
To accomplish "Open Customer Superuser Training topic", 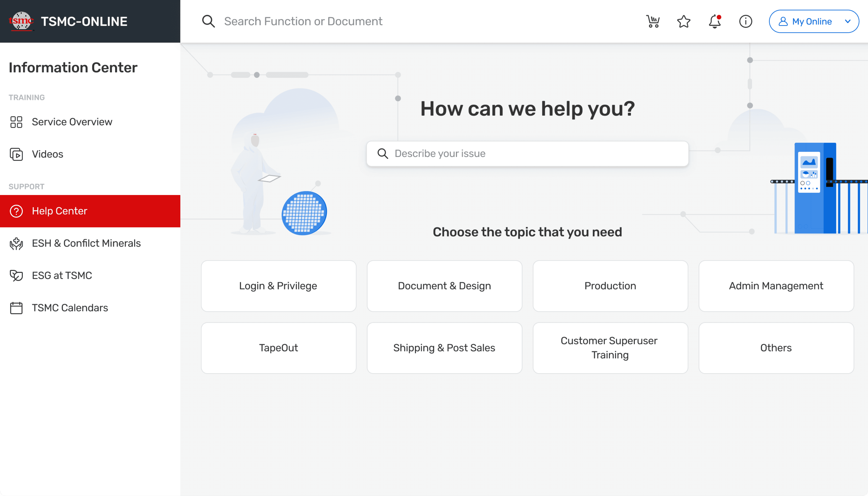I will click(x=610, y=348).
